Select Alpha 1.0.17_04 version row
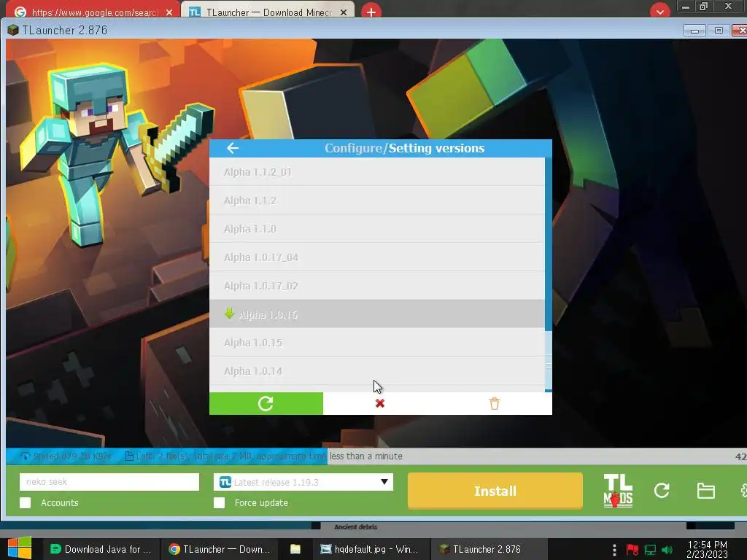747x560 pixels. (377, 257)
